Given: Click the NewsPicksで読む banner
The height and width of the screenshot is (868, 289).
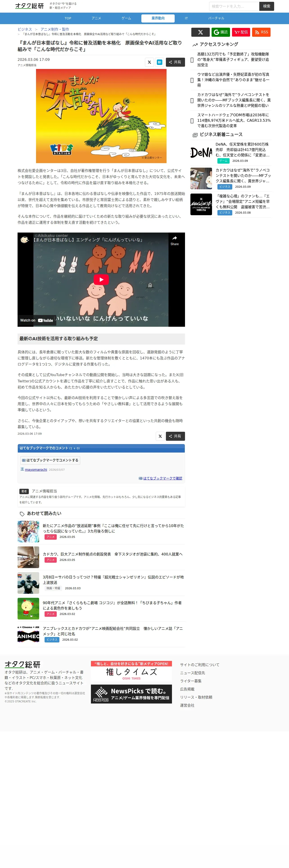Looking at the screenshot, I should pos(131,694).
